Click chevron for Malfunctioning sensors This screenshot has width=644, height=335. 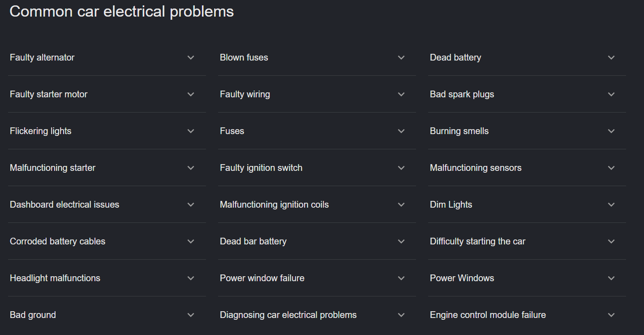611,168
